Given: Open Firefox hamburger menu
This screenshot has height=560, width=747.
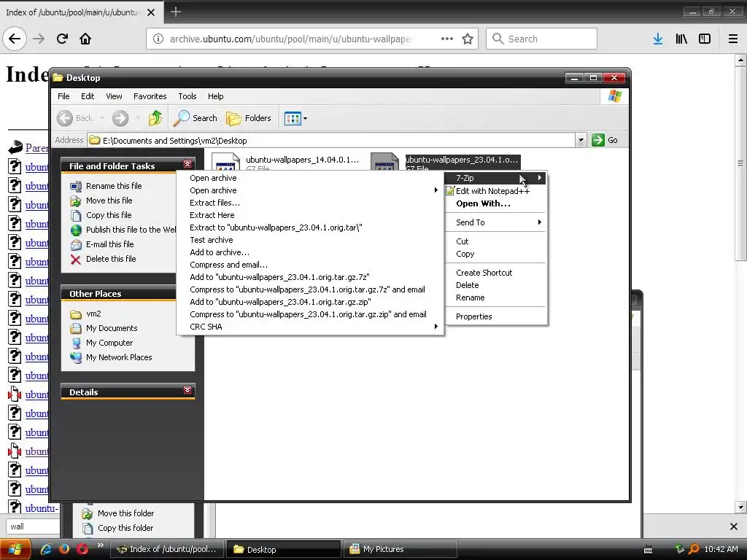Looking at the screenshot, I should [733, 39].
